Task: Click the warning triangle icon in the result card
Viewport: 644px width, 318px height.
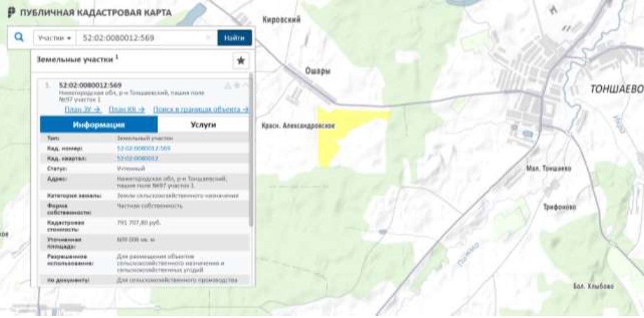Action: (x=227, y=85)
